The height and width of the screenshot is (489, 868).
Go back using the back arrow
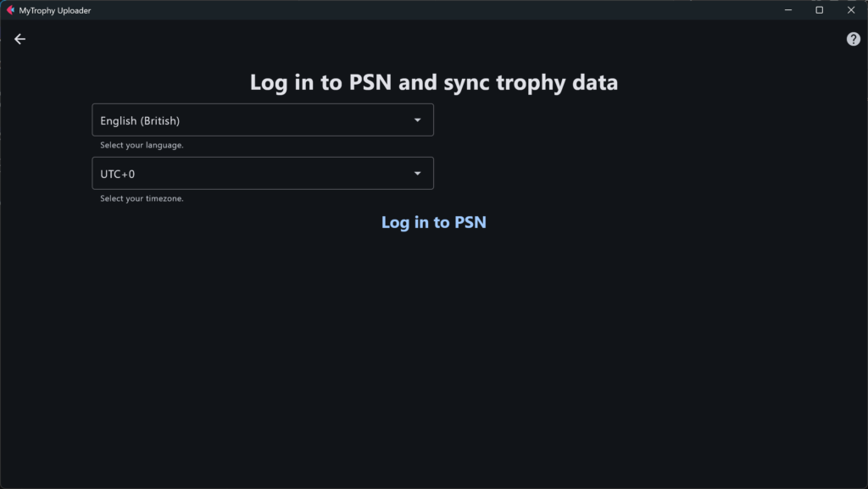pyautogui.click(x=20, y=39)
